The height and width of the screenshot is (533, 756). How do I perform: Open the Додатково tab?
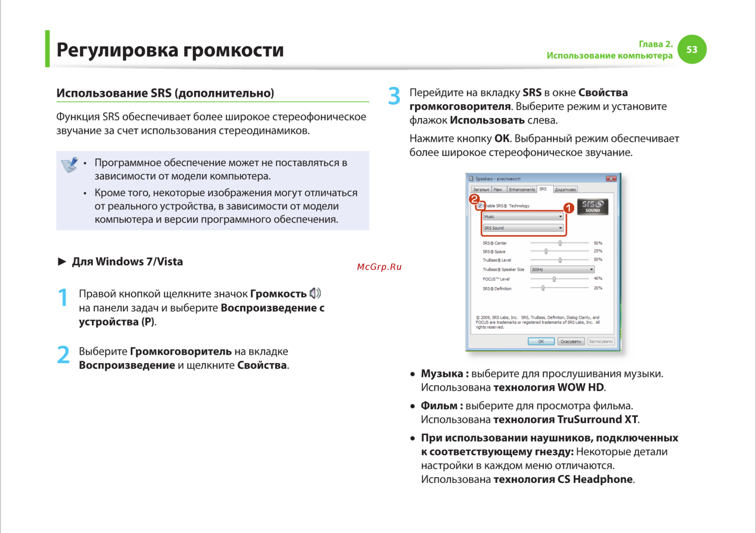(x=565, y=190)
